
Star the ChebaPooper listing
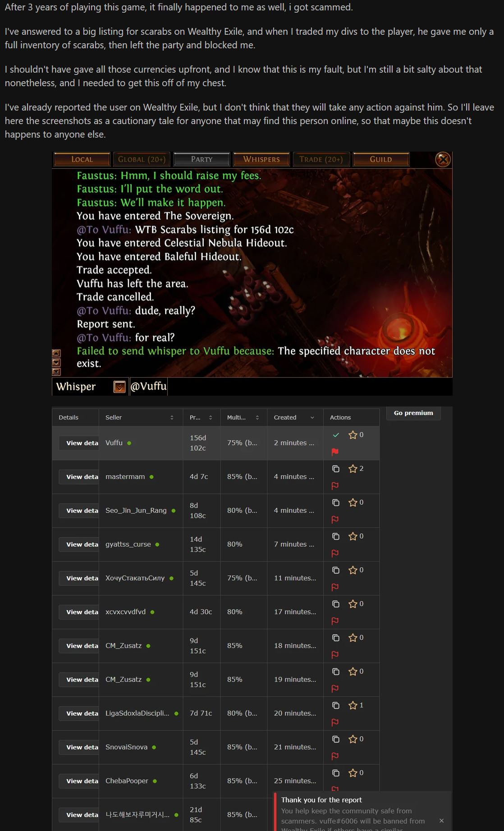[x=353, y=773]
